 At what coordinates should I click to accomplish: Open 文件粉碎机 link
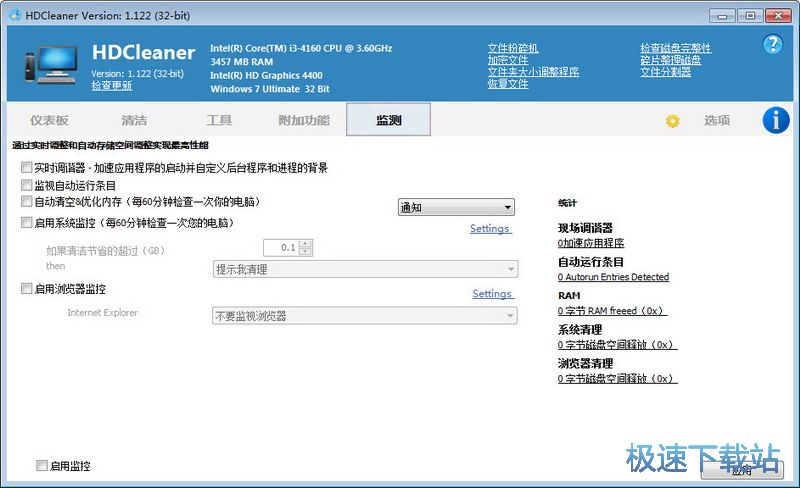pyautogui.click(x=513, y=48)
